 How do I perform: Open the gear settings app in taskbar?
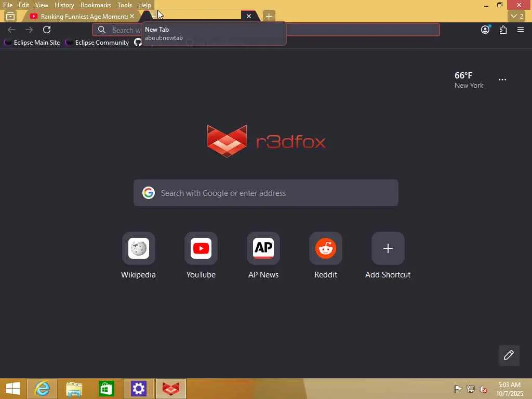(x=138, y=389)
